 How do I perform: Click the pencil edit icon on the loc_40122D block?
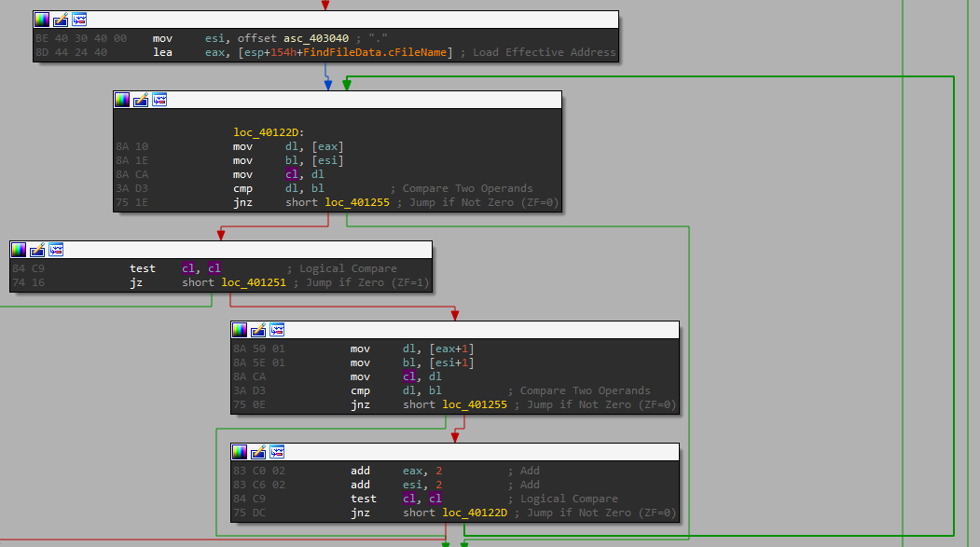141,100
